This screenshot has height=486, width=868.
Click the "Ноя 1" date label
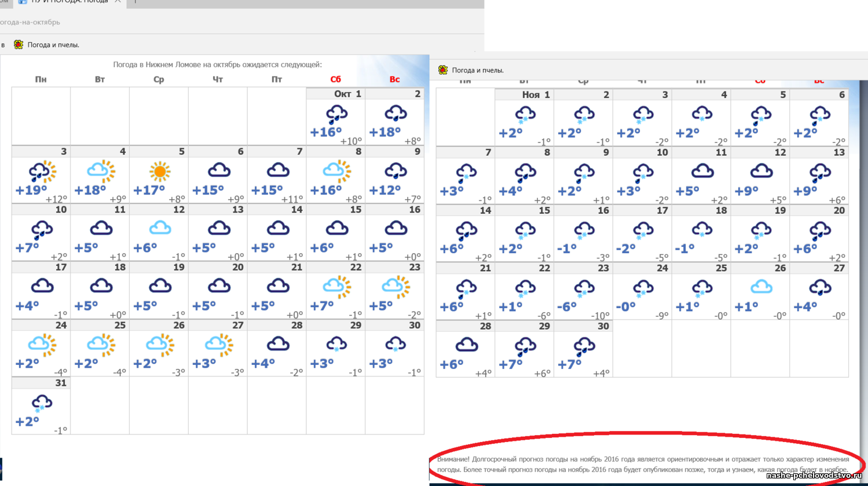coord(536,95)
